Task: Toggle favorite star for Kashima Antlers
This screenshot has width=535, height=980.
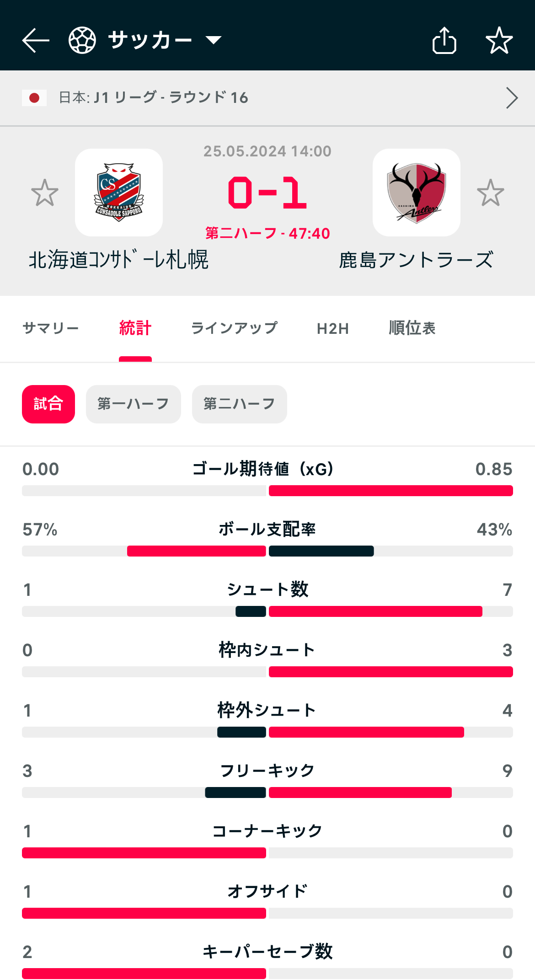Action: [491, 193]
